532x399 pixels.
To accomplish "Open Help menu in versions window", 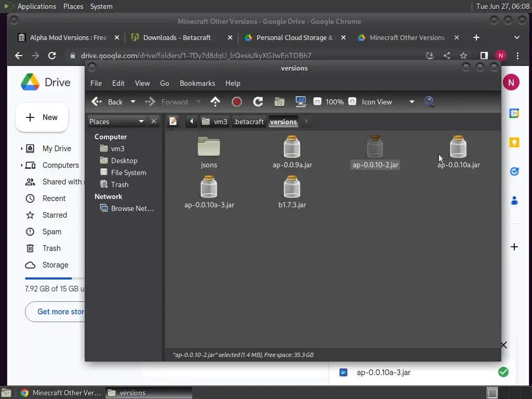I will (x=233, y=83).
